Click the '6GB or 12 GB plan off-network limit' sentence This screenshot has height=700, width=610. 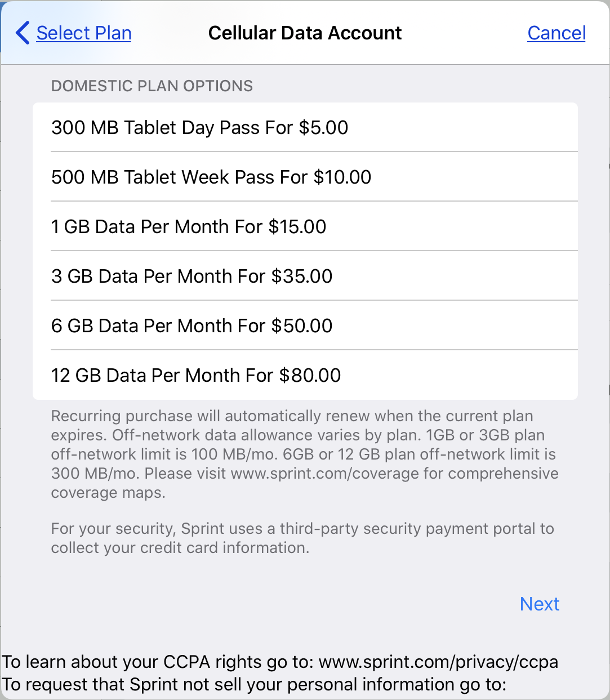[x=419, y=454]
